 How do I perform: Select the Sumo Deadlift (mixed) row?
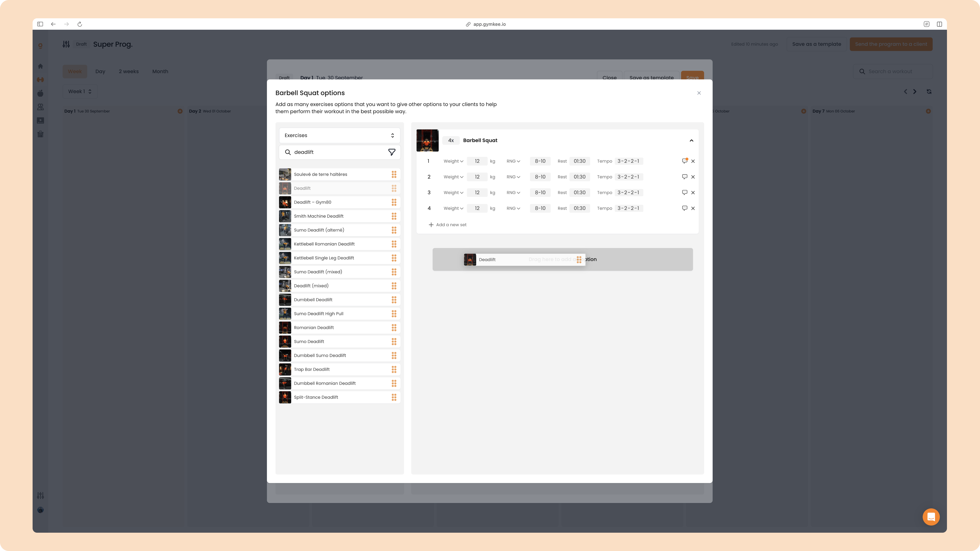click(339, 272)
